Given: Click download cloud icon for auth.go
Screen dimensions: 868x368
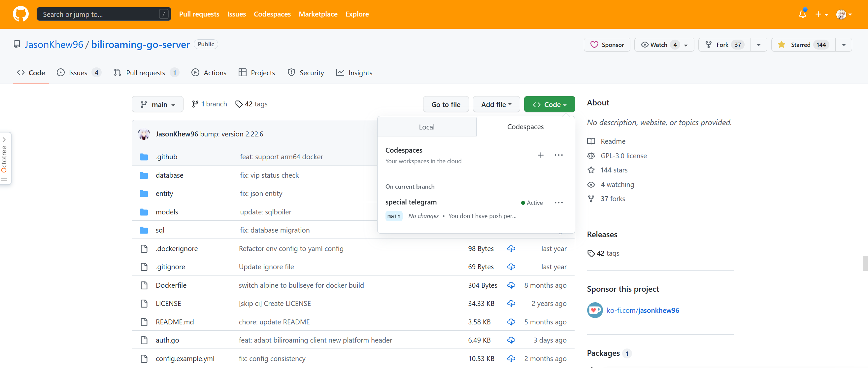Looking at the screenshot, I should [x=511, y=340].
